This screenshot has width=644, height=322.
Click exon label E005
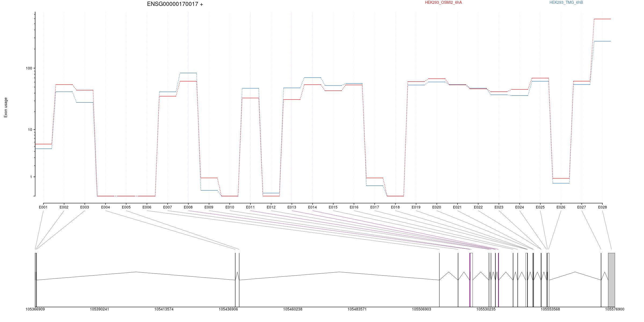(x=126, y=207)
